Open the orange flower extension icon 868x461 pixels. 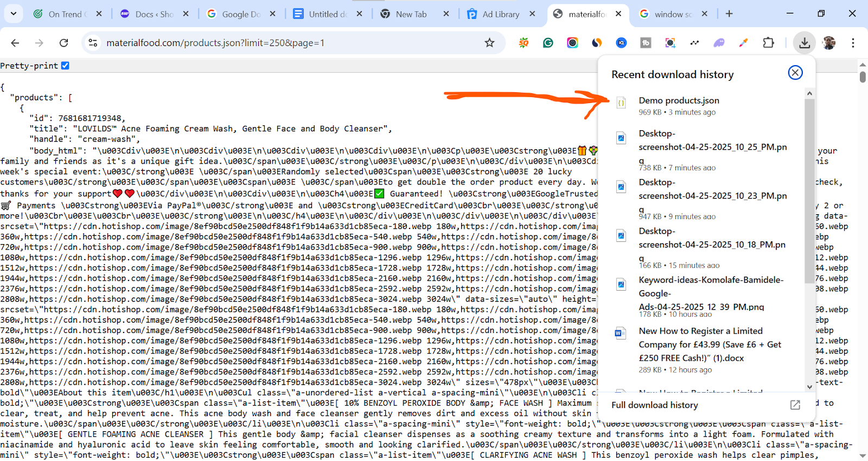(524, 43)
